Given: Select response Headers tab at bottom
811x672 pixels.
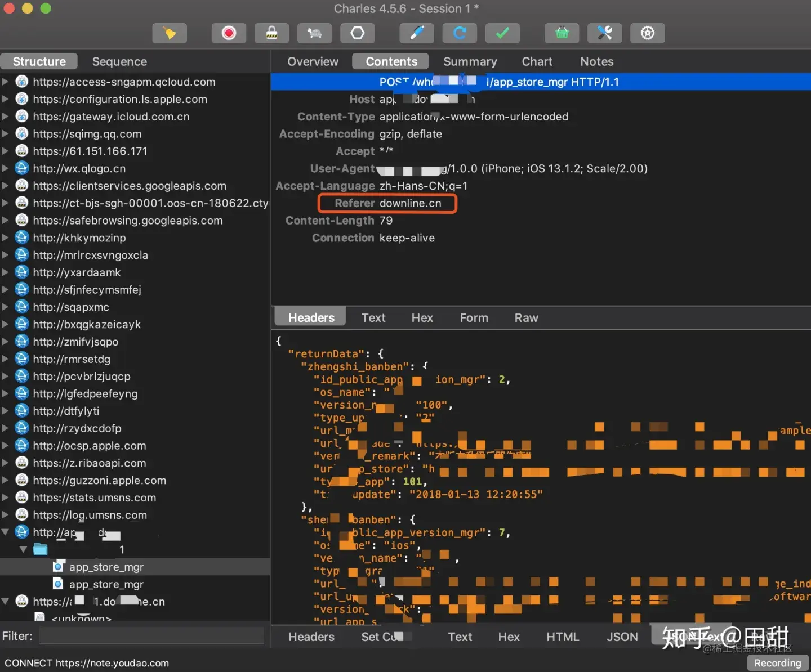Looking at the screenshot, I should click(x=311, y=637).
